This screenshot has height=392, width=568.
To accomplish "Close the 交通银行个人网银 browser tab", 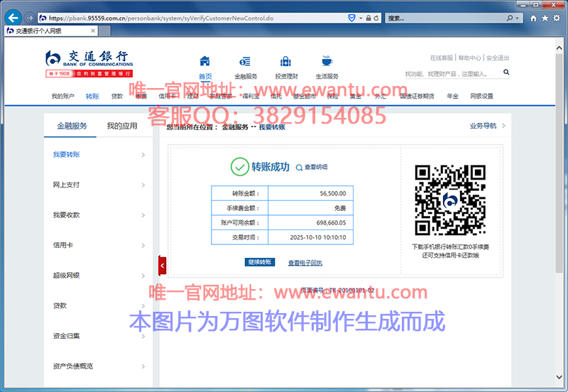I will (93, 31).
